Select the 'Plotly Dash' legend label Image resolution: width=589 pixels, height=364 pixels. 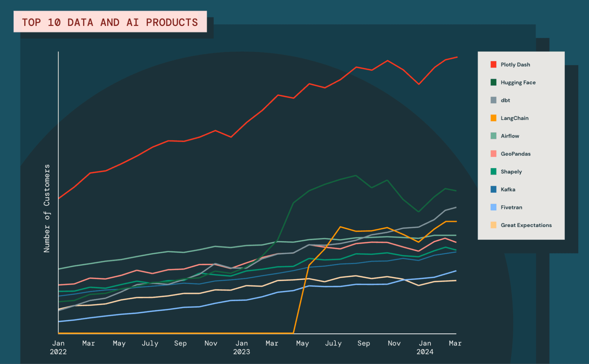(x=515, y=65)
